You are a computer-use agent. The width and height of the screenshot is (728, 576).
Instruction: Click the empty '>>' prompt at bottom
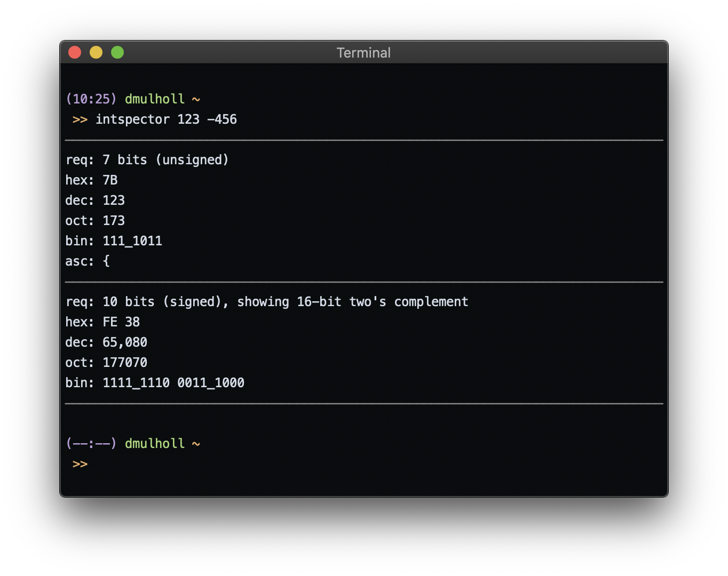(80, 464)
